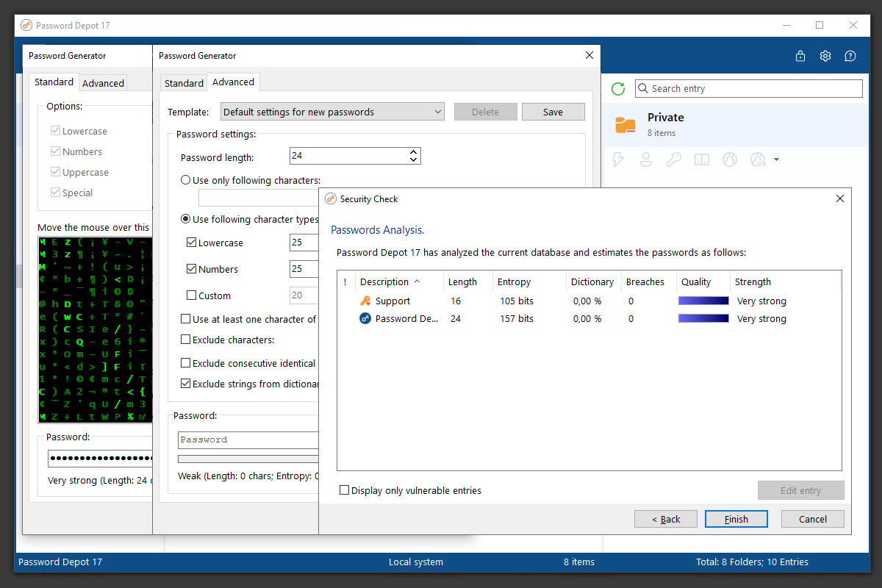882x588 pixels.
Task: Click the lock database icon in header
Action: [800, 56]
